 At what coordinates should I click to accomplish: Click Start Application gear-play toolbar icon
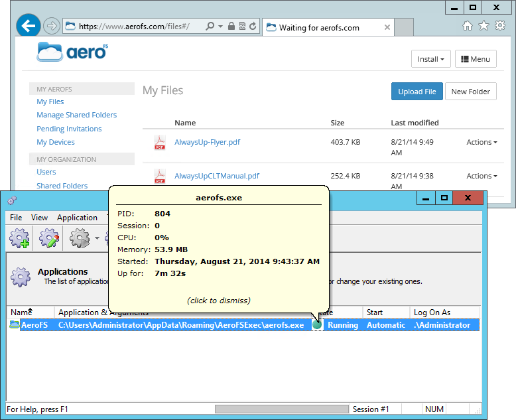(x=80, y=238)
